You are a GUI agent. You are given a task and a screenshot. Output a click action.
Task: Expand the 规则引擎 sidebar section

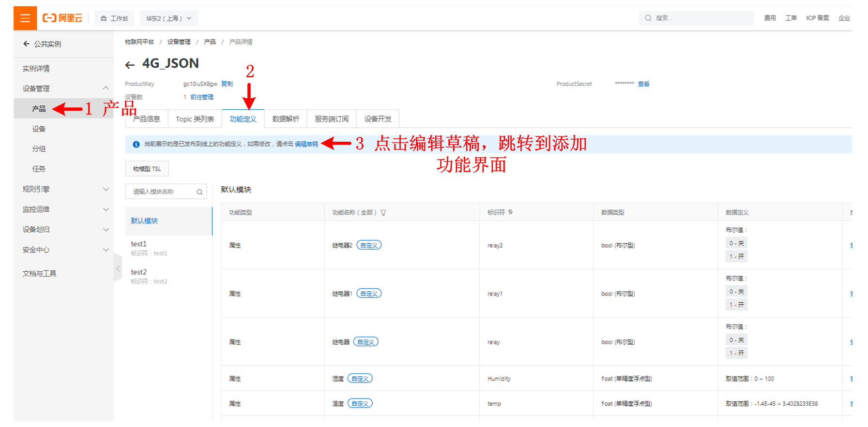106,189
